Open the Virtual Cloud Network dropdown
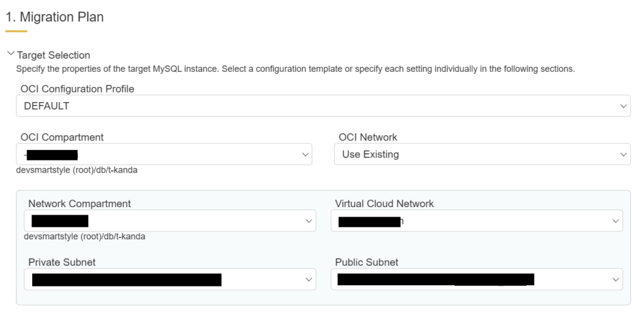The height and width of the screenshot is (318, 644). (x=476, y=221)
